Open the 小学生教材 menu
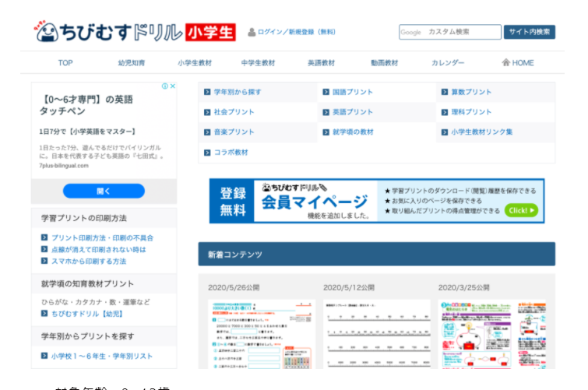The height and width of the screenshot is (390, 588). pyautogui.click(x=195, y=63)
